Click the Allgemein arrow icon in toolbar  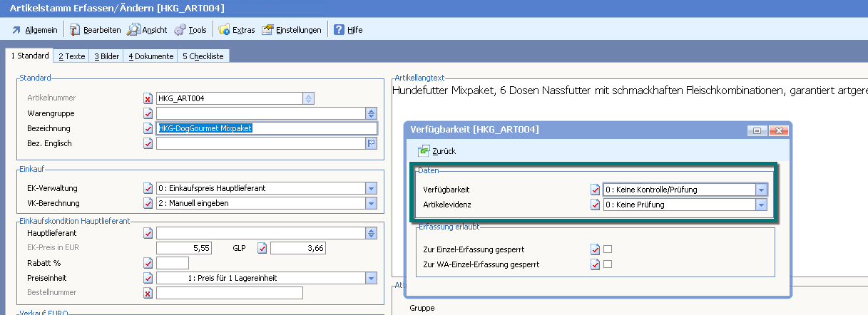(x=16, y=30)
